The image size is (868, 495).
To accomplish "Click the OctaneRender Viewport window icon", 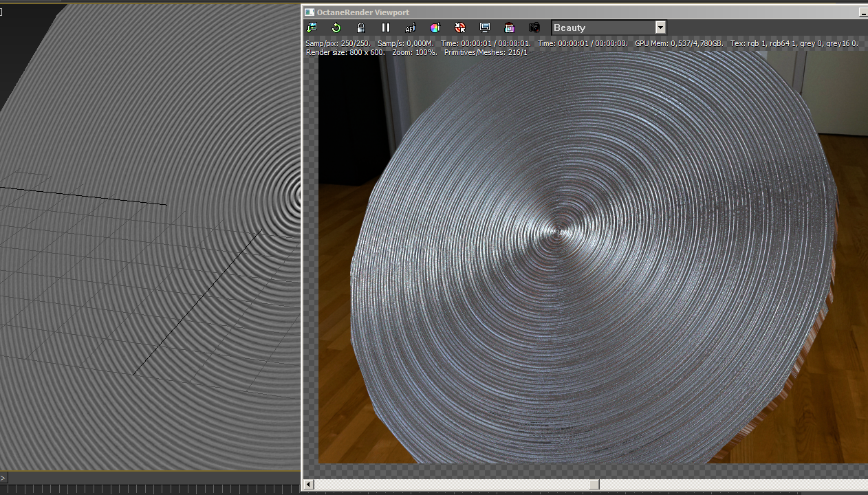I will (x=310, y=12).
